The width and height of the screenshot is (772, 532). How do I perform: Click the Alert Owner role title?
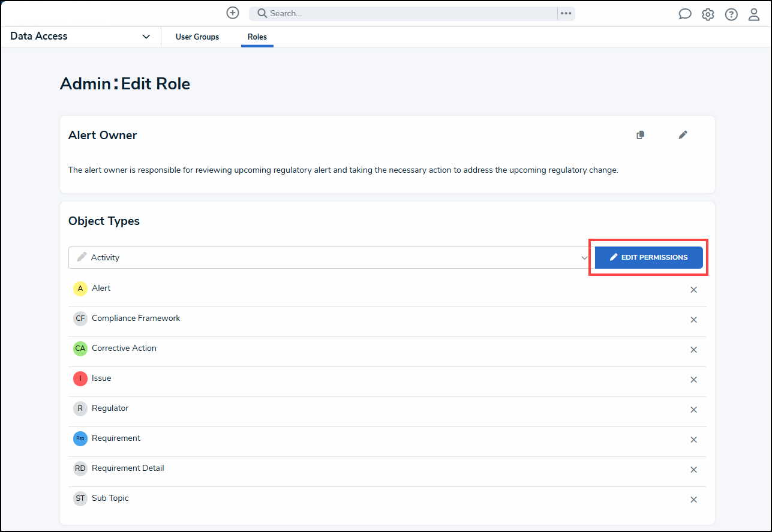click(103, 136)
